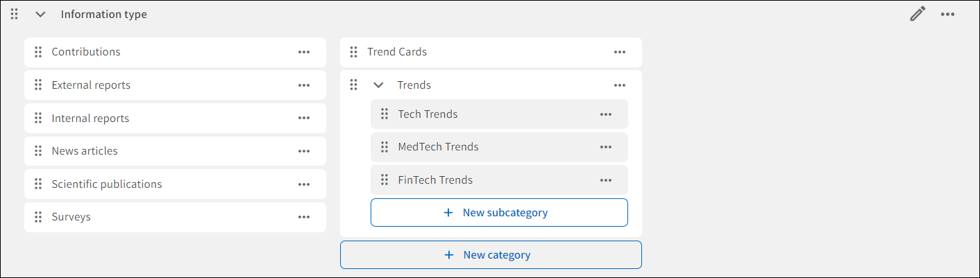Open the three-dot menu for Surveys
Screen dimensions: 980x278
tap(304, 217)
